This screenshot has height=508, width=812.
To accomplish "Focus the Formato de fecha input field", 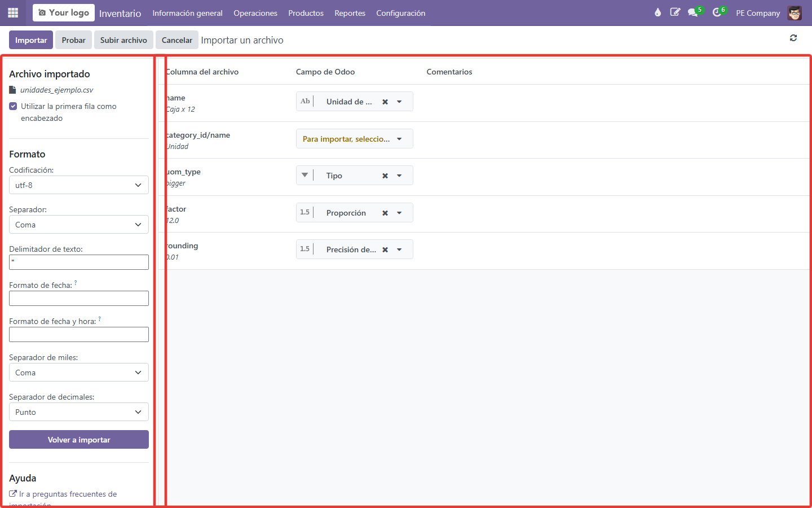I will (x=79, y=298).
